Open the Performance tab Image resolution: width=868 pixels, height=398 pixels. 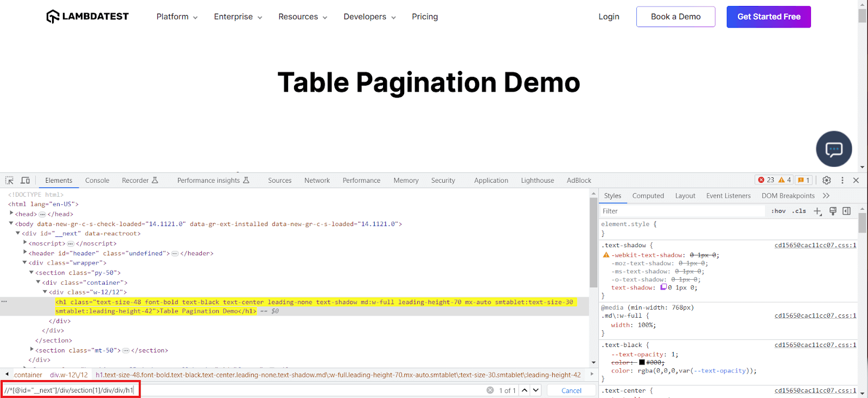[x=361, y=181]
